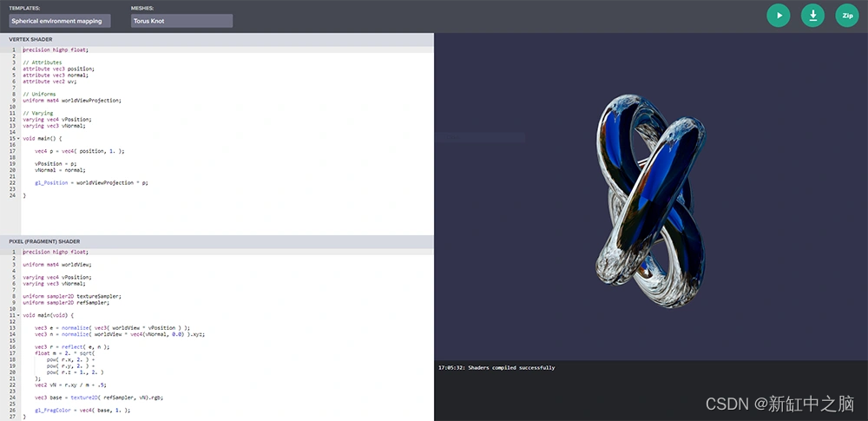868x421 pixels.
Task: Click the '// Varying' comment in vertex shader
Action: coord(37,113)
